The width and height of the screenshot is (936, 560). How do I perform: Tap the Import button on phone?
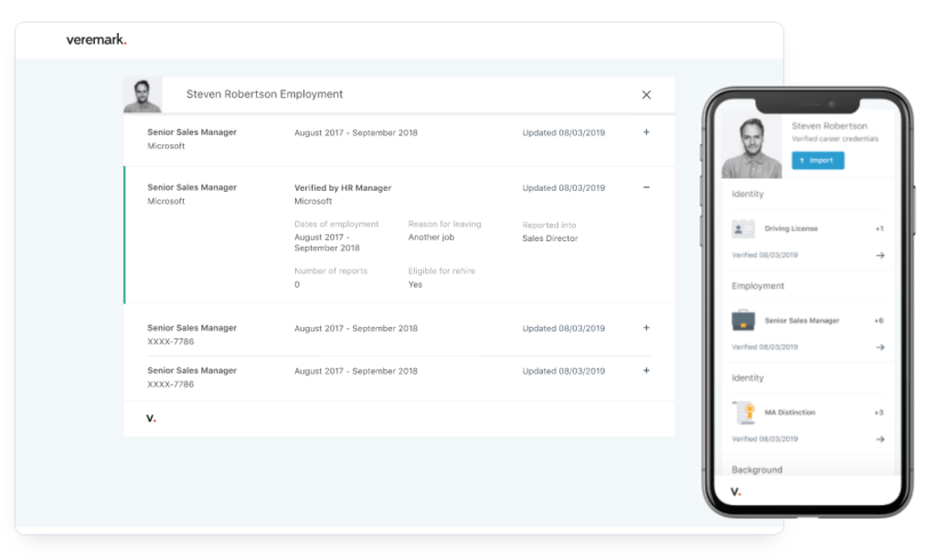pyautogui.click(x=817, y=161)
